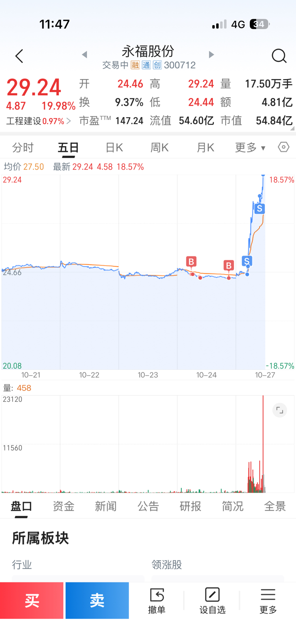Screen dimensions: 296x644
Task: Switch to the 分时 chart tab
Action: click(23, 147)
